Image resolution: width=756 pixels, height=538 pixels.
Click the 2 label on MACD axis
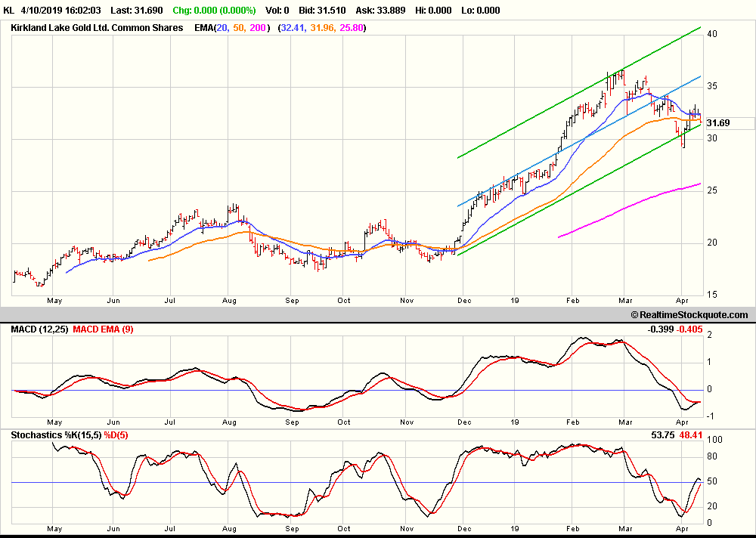pyautogui.click(x=709, y=335)
